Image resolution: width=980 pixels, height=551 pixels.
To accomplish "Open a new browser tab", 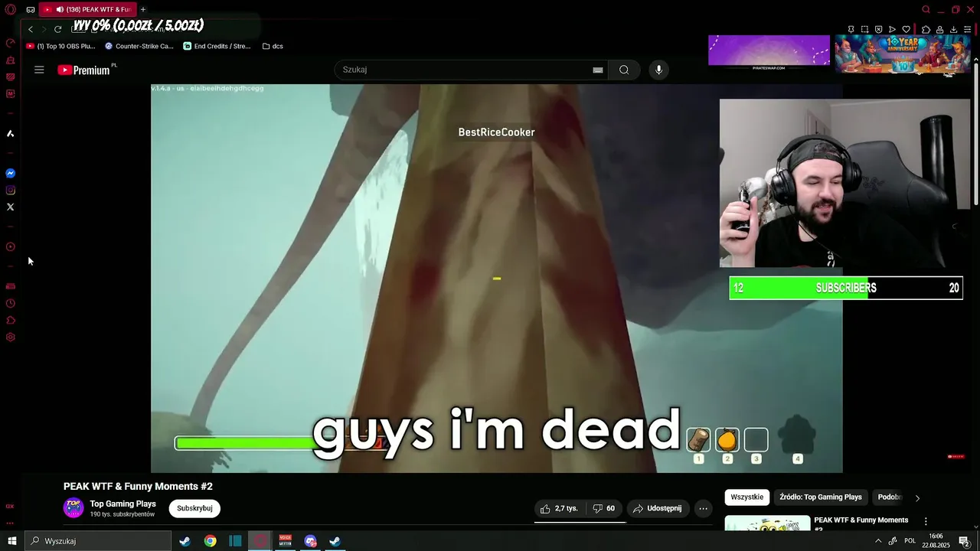I will click(x=143, y=9).
